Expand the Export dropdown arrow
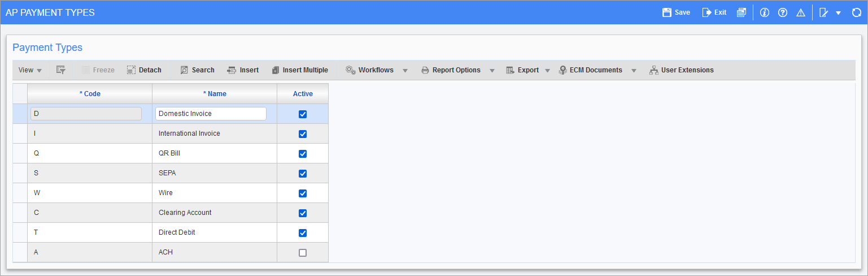 (x=547, y=71)
